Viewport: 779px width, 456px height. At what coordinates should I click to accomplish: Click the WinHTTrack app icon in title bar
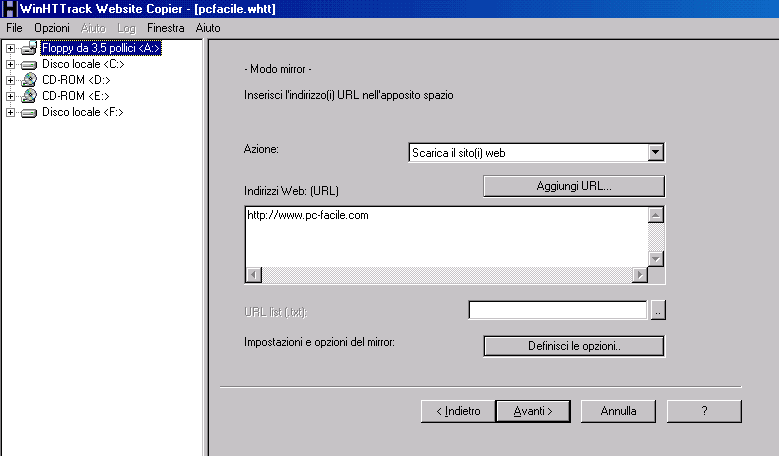[x=9, y=8]
